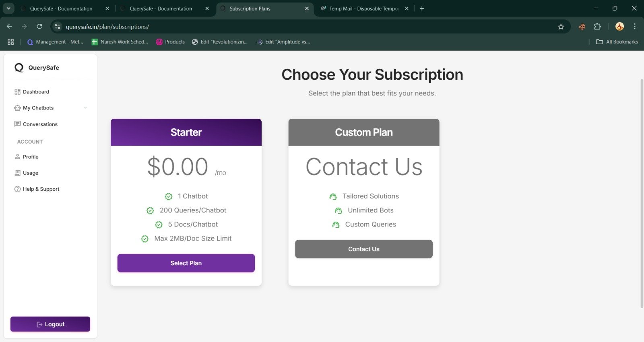Open Help & Support

tap(41, 189)
